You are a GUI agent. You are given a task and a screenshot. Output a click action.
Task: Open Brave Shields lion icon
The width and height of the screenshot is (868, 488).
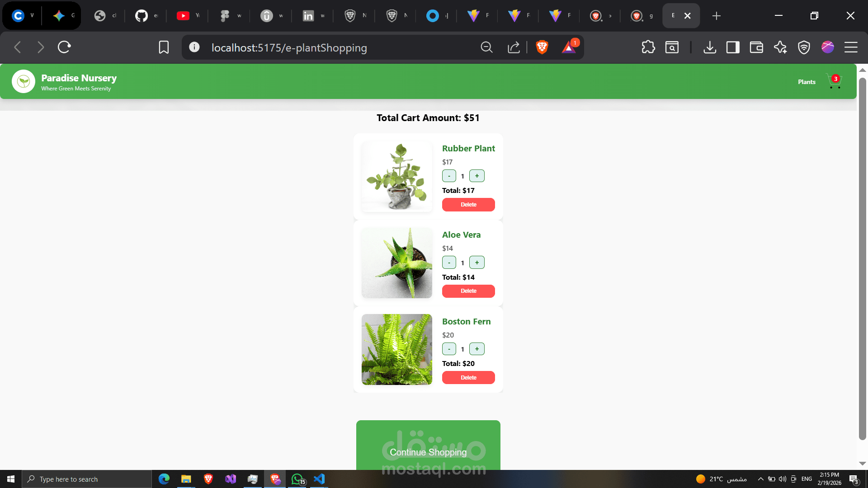click(542, 47)
